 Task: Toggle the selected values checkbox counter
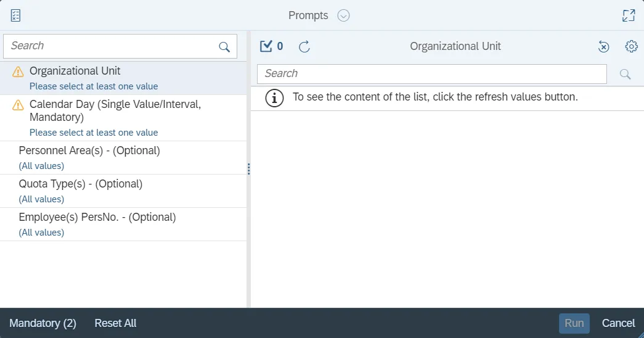[271, 46]
